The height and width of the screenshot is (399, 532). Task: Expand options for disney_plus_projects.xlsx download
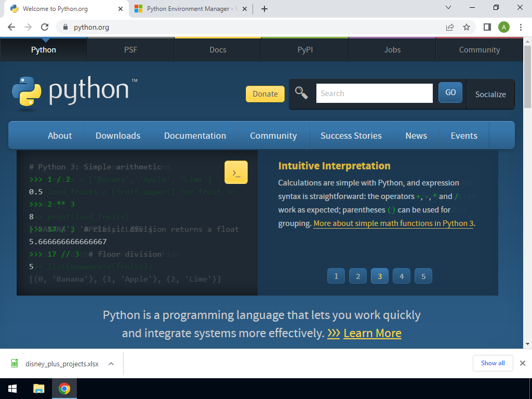[111, 364]
